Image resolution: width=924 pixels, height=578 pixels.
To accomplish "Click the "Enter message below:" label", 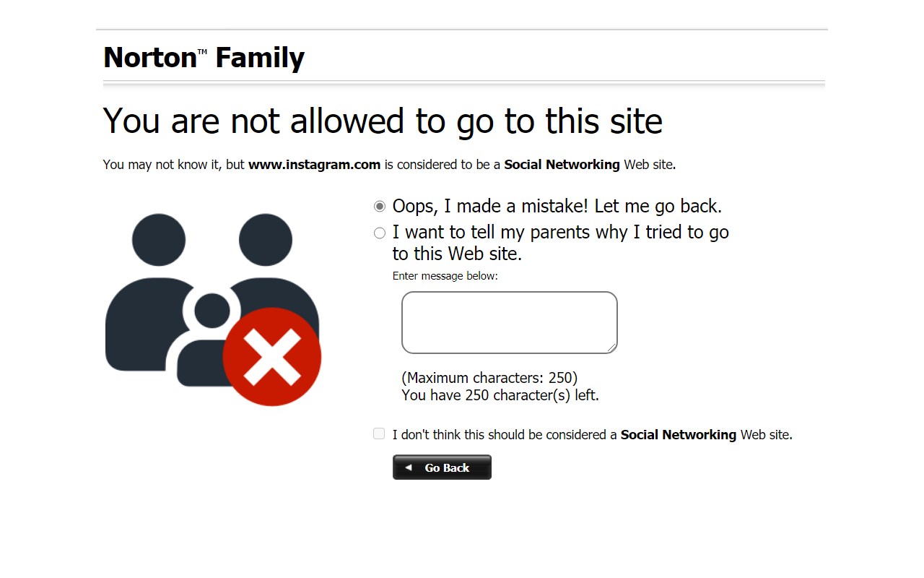I will 445,276.
